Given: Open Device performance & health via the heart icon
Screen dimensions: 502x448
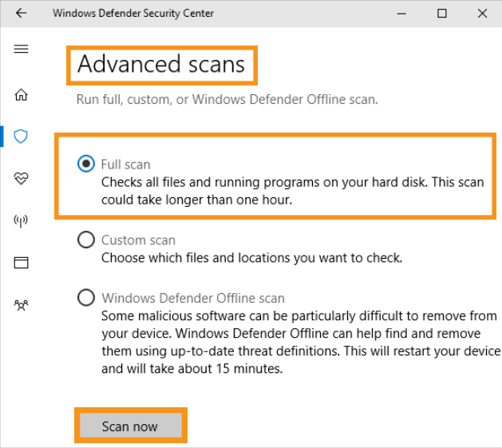Looking at the screenshot, I should (x=21, y=178).
